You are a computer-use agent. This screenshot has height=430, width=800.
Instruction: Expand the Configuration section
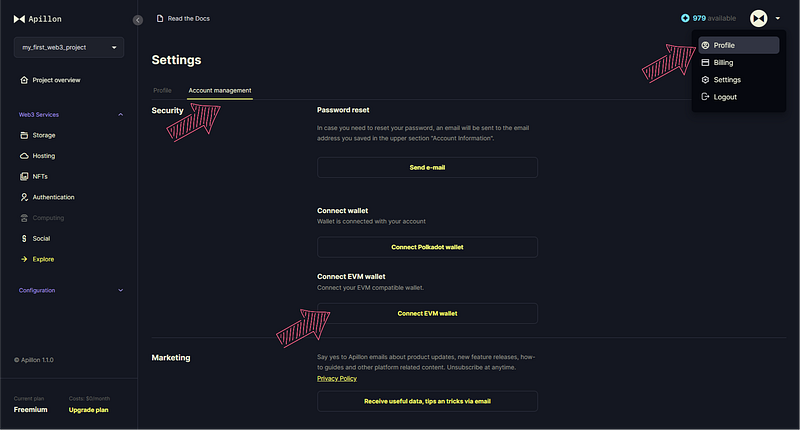[x=120, y=290]
